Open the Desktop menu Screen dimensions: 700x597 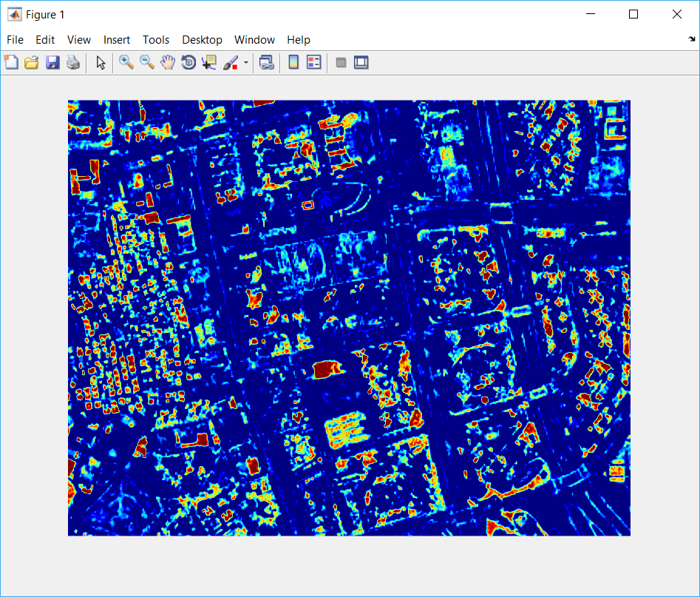point(202,40)
